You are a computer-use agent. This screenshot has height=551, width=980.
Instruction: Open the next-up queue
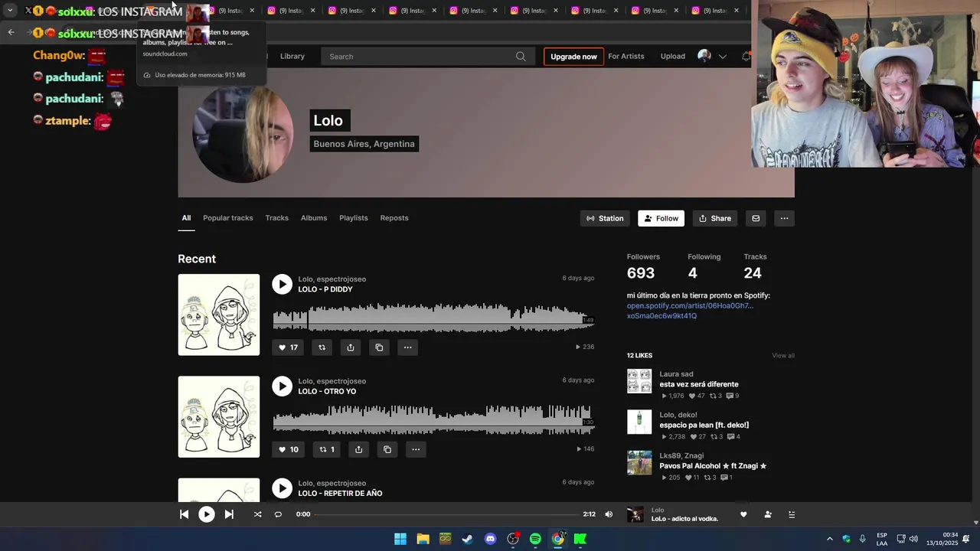792,514
